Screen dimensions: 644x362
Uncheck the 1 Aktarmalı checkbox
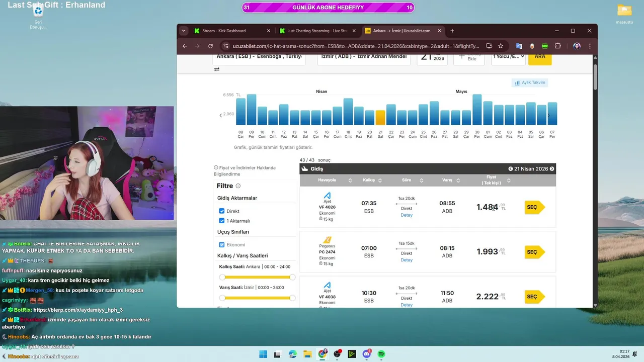pos(222,221)
